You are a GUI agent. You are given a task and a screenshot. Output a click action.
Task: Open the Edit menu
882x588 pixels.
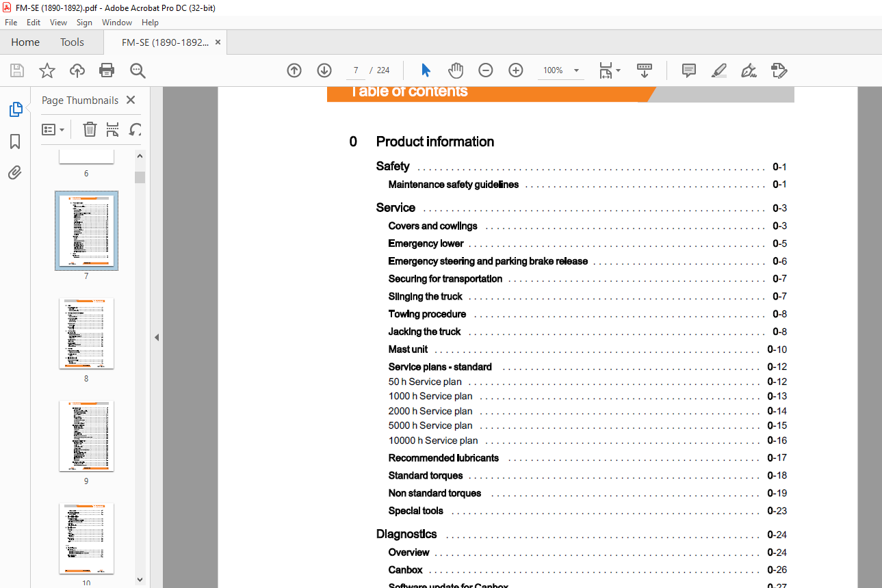(34, 23)
